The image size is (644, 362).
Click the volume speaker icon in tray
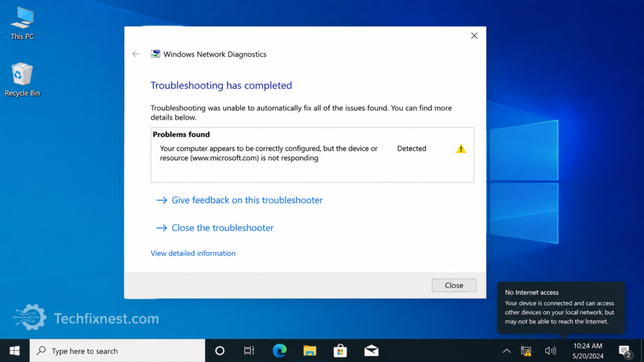pyautogui.click(x=550, y=351)
